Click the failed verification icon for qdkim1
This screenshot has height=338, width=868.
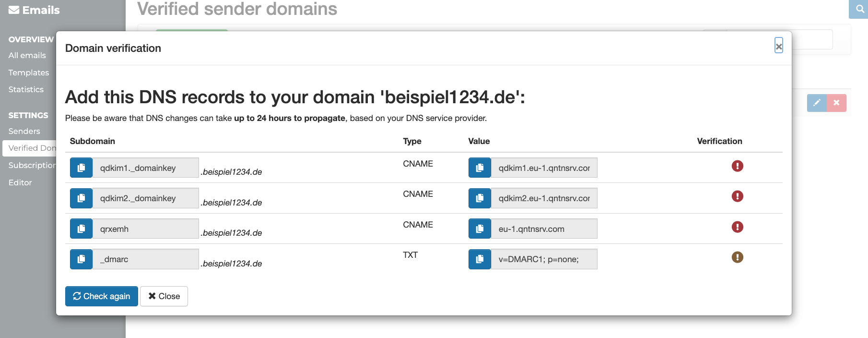(x=737, y=166)
